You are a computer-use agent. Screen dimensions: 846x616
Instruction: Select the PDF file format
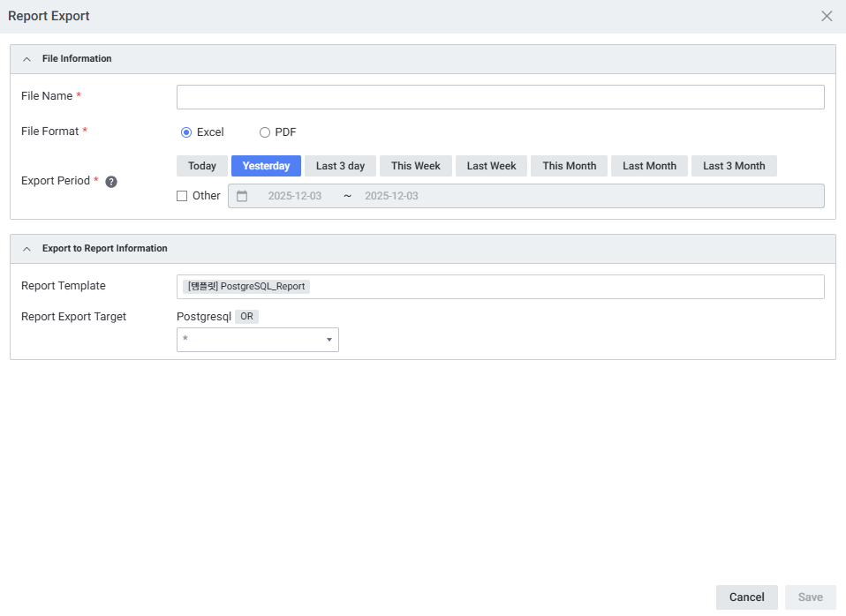coord(265,132)
